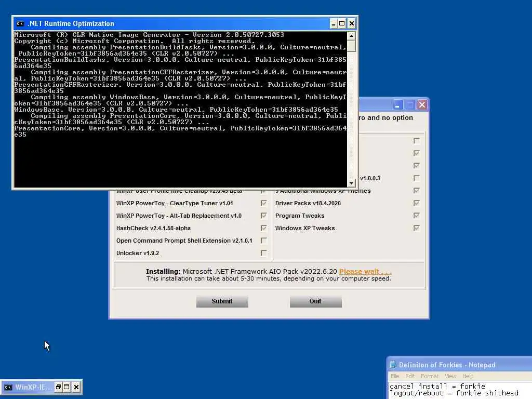Open the Help menu in Notepad
Image resolution: width=532 pixels, height=399 pixels.
[x=468, y=376]
